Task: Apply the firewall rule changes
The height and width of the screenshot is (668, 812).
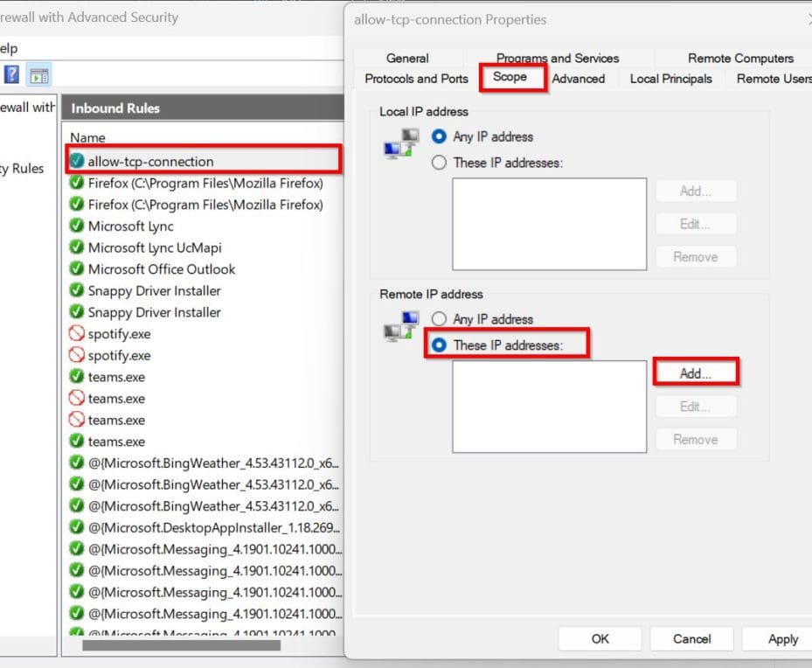Action: (781, 639)
